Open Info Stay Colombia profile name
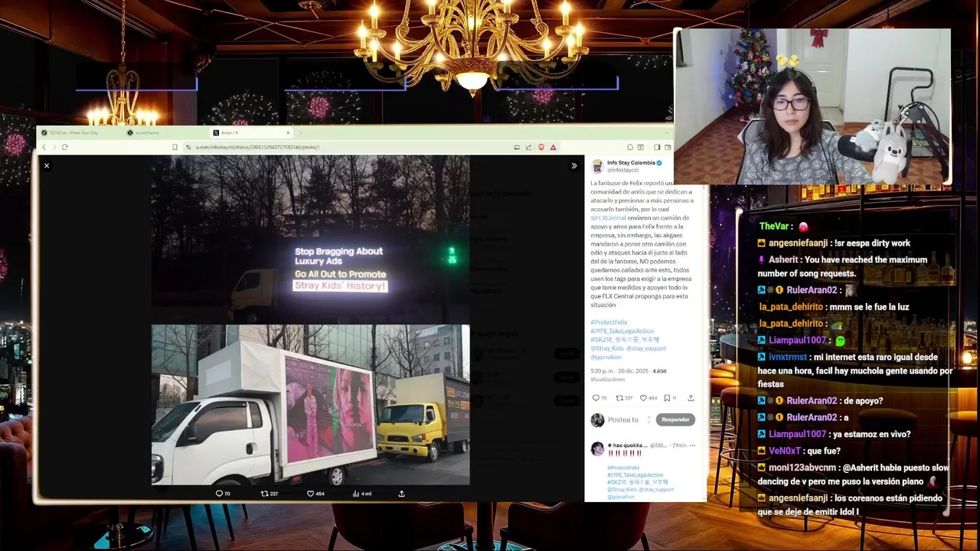980x551 pixels. pos(631,163)
